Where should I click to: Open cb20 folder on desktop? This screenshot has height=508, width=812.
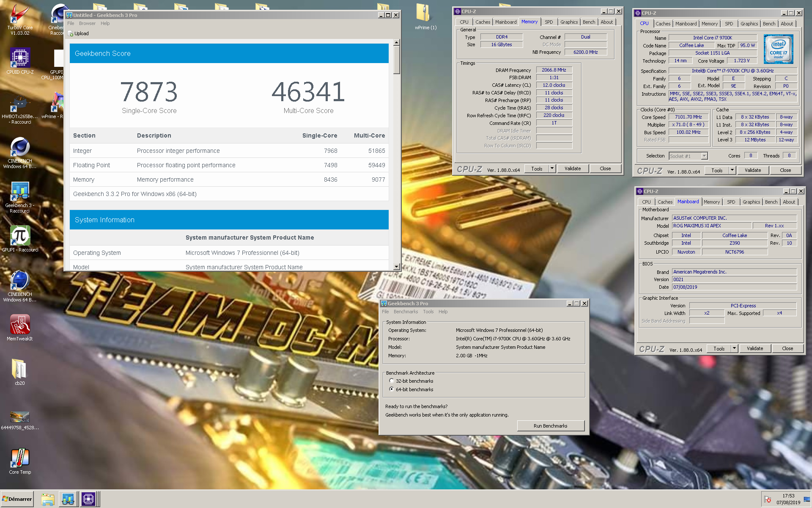click(x=19, y=372)
